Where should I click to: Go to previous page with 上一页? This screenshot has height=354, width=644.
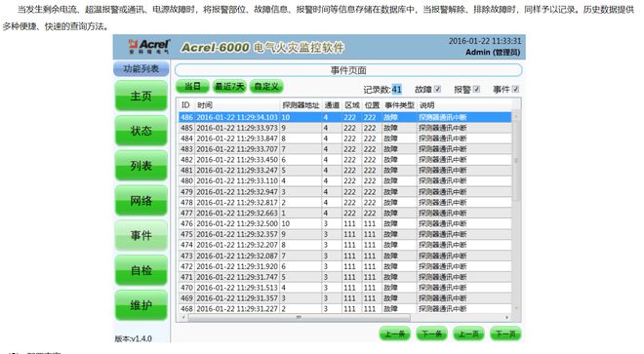click(x=468, y=334)
